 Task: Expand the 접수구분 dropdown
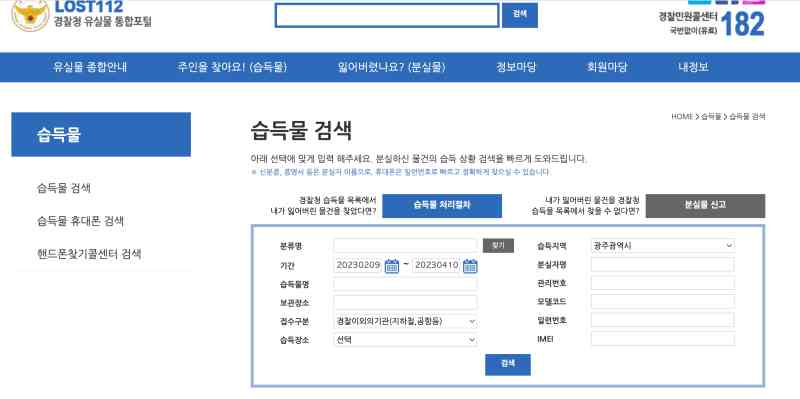point(406,321)
